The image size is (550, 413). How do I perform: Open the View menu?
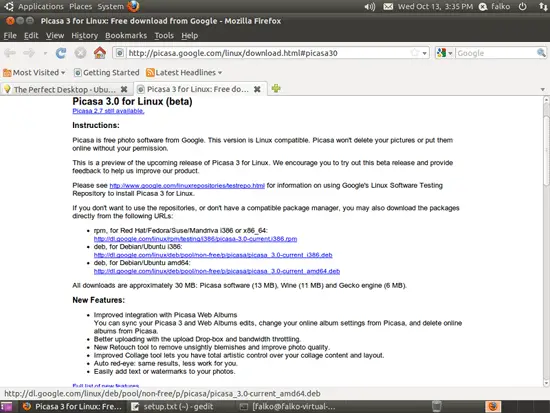55,35
